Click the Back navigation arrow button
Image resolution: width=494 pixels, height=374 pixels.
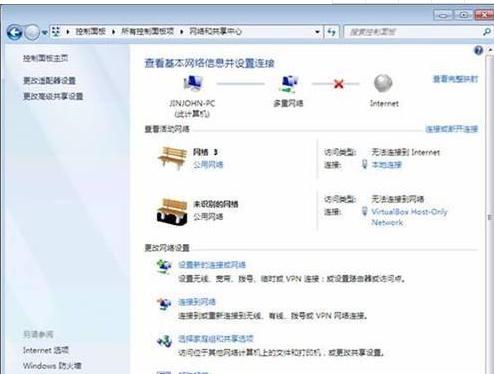click(x=14, y=32)
